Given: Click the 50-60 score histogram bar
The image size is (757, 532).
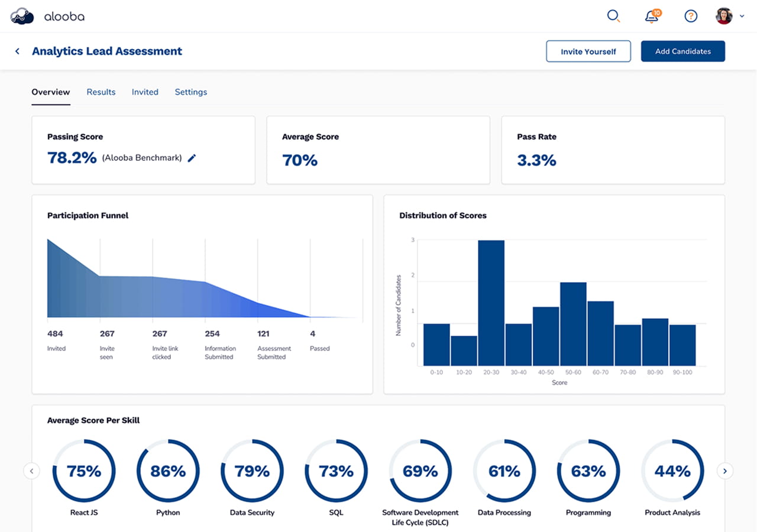Looking at the screenshot, I should point(573,324).
